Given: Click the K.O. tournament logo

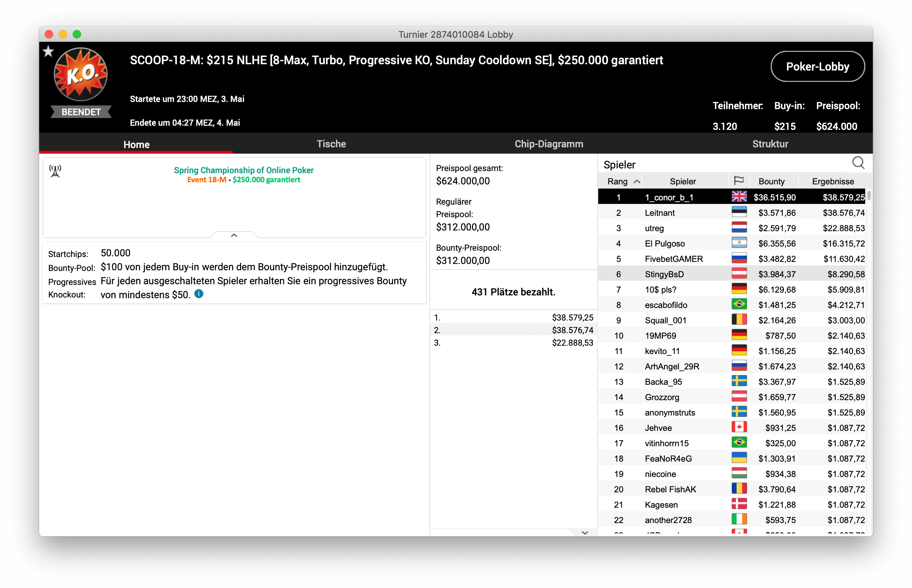Looking at the screenshot, I should click(x=81, y=74).
